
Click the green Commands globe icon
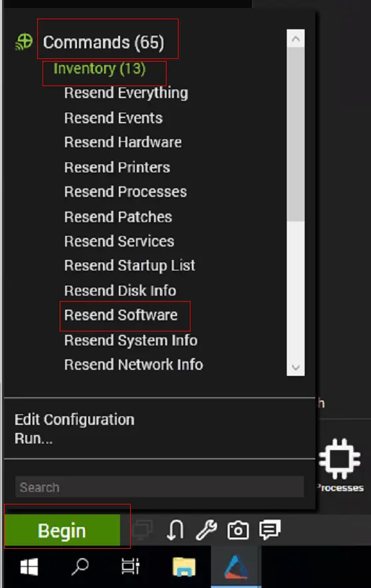pyautogui.click(x=24, y=42)
